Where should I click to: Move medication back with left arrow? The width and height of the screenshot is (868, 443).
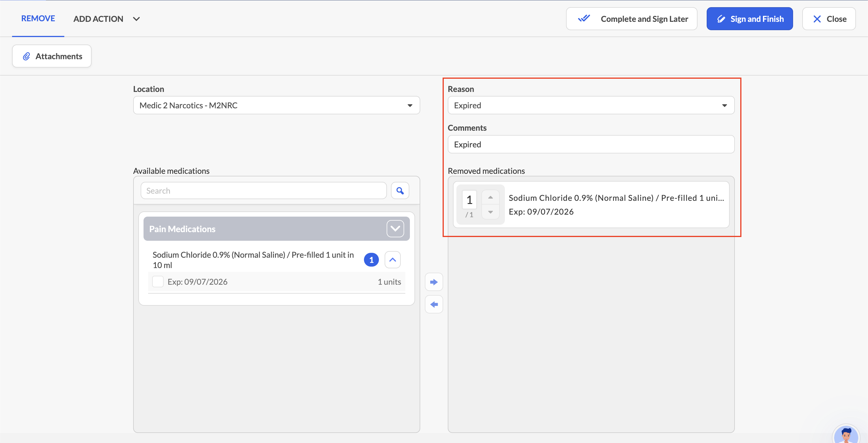pyautogui.click(x=434, y=305)
